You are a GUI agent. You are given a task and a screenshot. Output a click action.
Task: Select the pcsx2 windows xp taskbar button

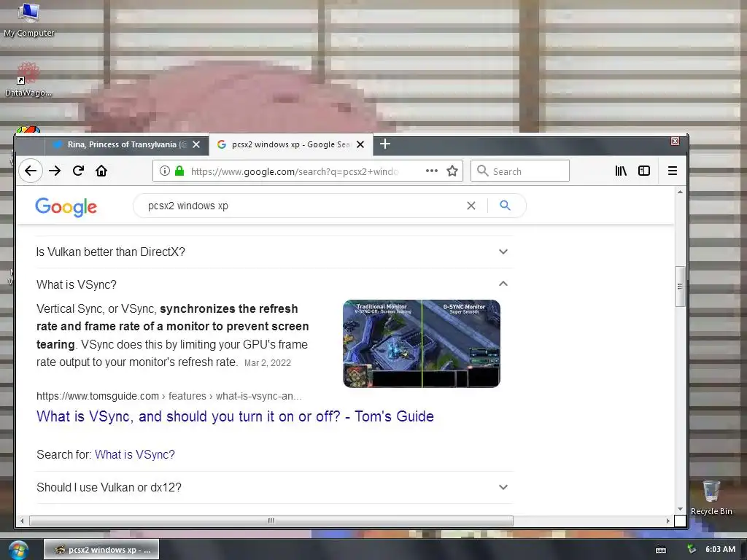point(101,550)
